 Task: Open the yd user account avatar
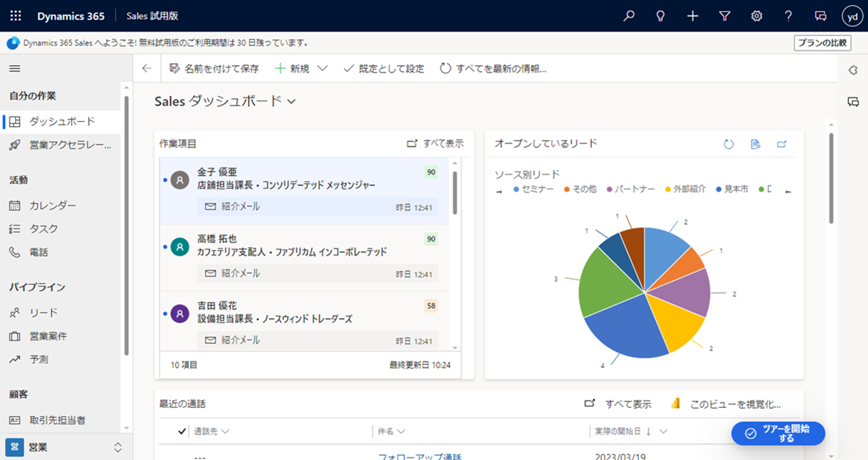coord(853,17)
